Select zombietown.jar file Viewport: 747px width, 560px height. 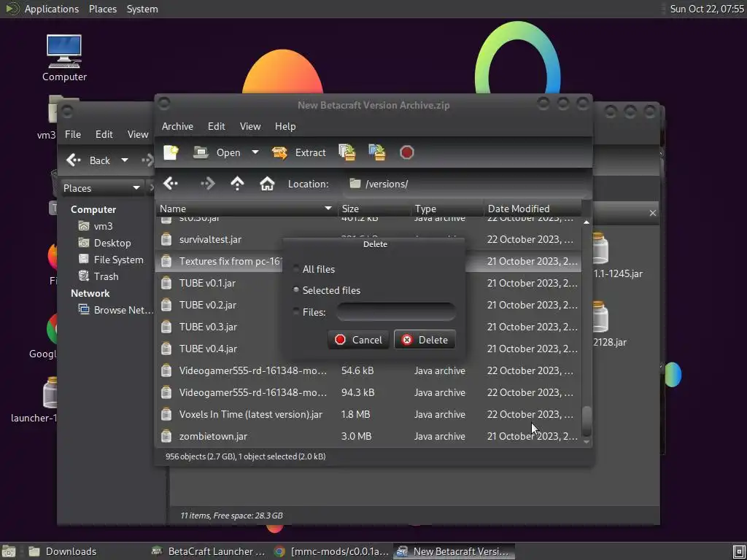[x=213, y=436]
